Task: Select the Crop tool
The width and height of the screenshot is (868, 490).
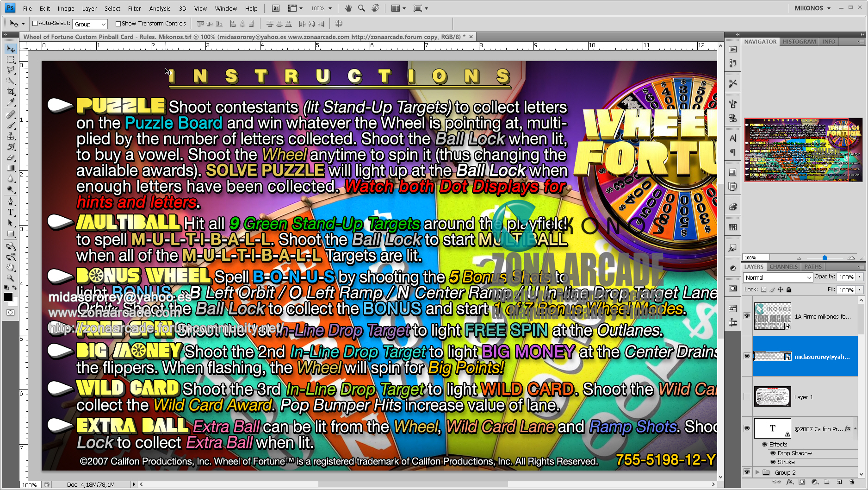Action: pyautogui.click(x=10, y=91)
